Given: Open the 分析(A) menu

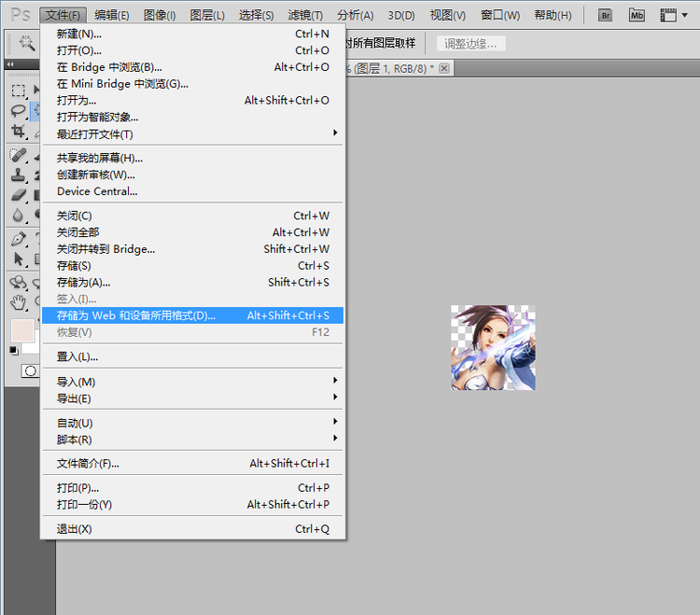Looking at the screenshot, I should click(x=355, y=16).
